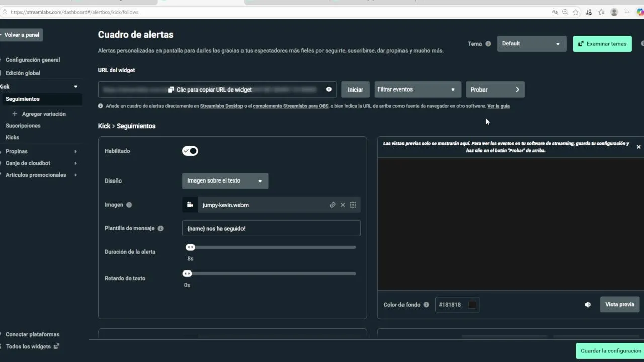Click the Duración de la alerta slider handle
644x362 pixels.
(x=190, y=247)
